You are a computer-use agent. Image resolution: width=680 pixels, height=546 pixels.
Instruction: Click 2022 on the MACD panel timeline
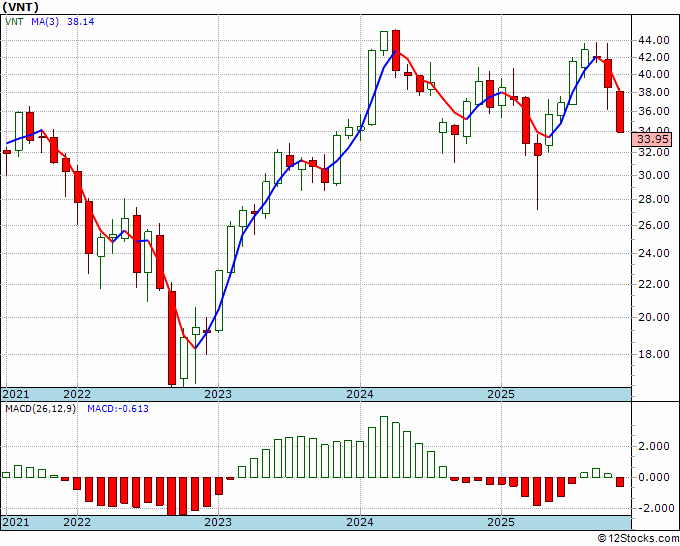click(x=77, y=522)
